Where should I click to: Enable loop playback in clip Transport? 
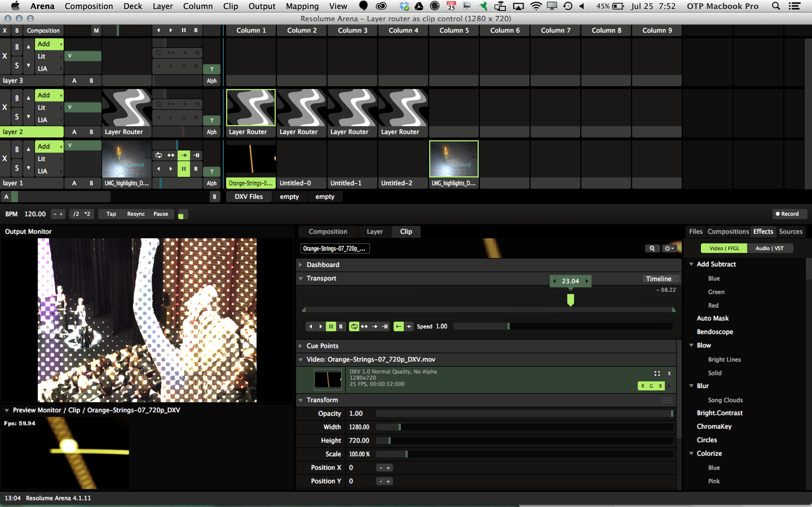[x=354, y=326]
